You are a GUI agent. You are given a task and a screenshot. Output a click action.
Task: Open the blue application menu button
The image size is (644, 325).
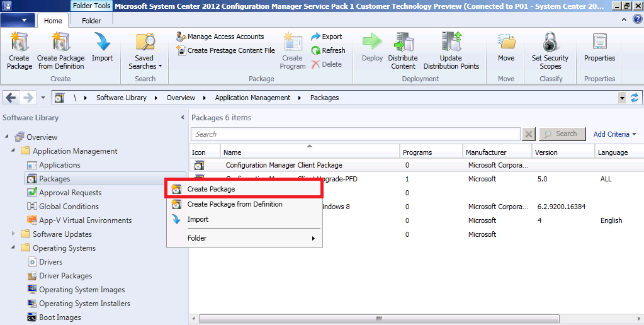pyautogui.click(x=18, y=20)
